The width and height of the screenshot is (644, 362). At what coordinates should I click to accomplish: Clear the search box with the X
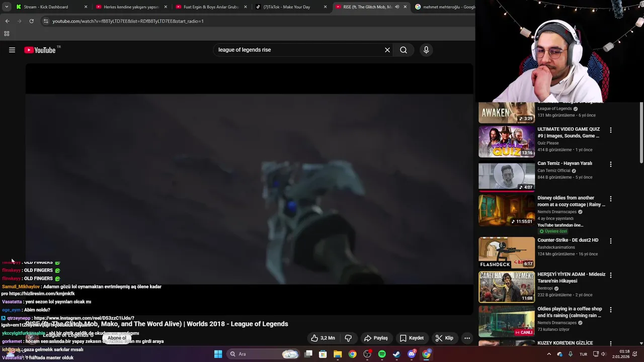click(387, 50)
